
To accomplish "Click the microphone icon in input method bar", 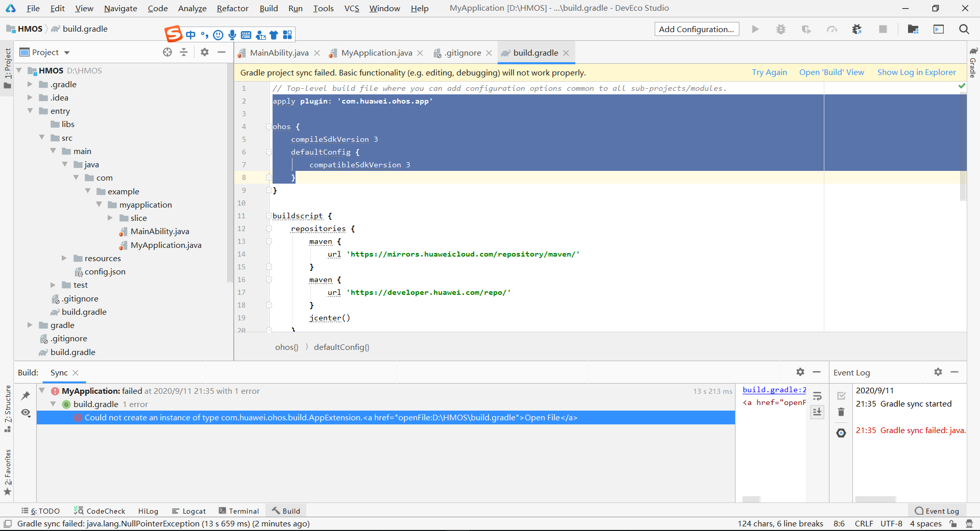I will pos(232,35).
